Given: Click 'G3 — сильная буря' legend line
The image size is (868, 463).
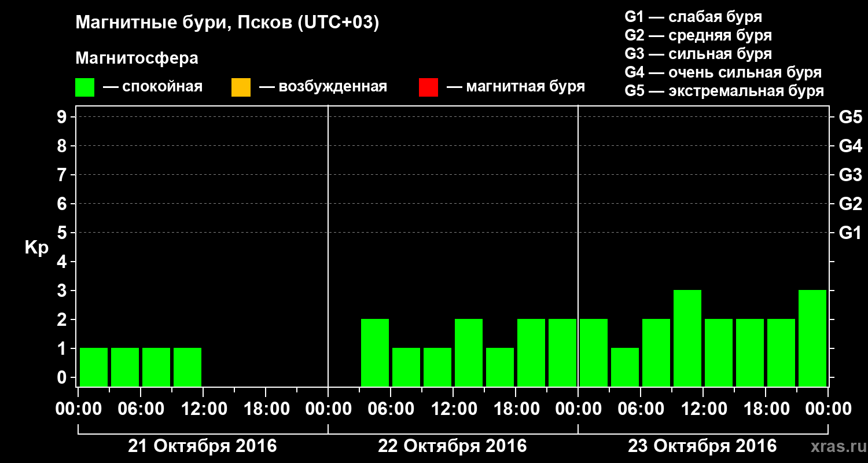Looking at the screenshot, I should pos(698,54).
